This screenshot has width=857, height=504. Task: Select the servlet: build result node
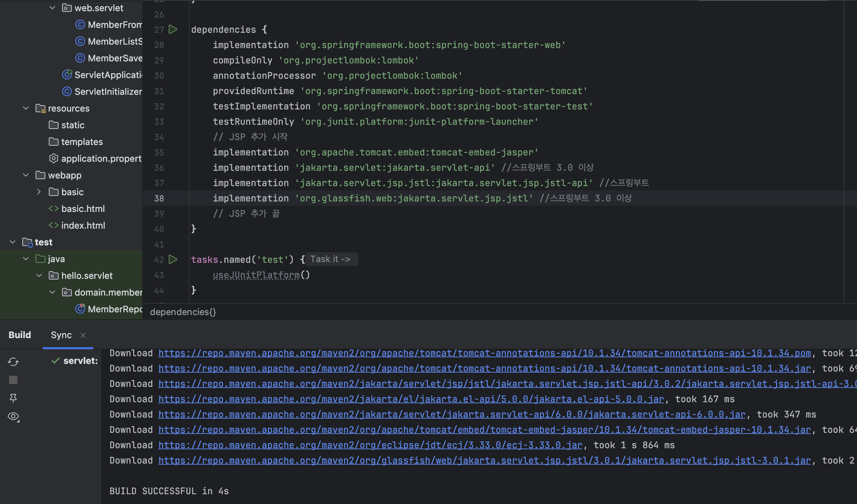[x=80, y=361]
